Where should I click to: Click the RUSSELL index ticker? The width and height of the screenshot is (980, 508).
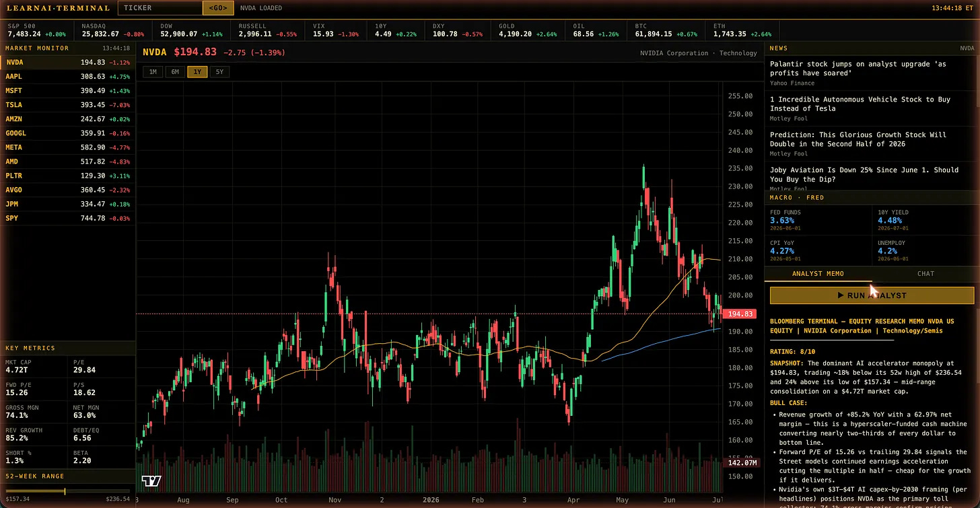(x=268, y=30)
